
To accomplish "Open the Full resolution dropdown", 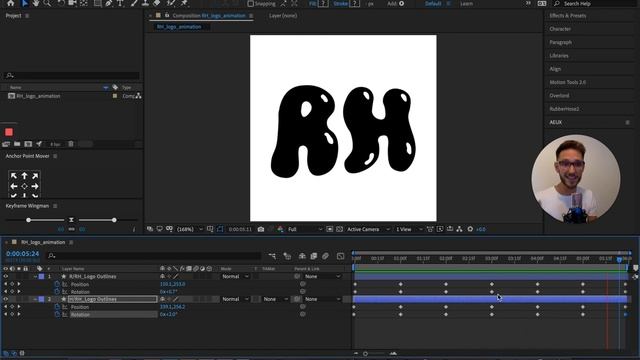I will [x=304, y=229].
